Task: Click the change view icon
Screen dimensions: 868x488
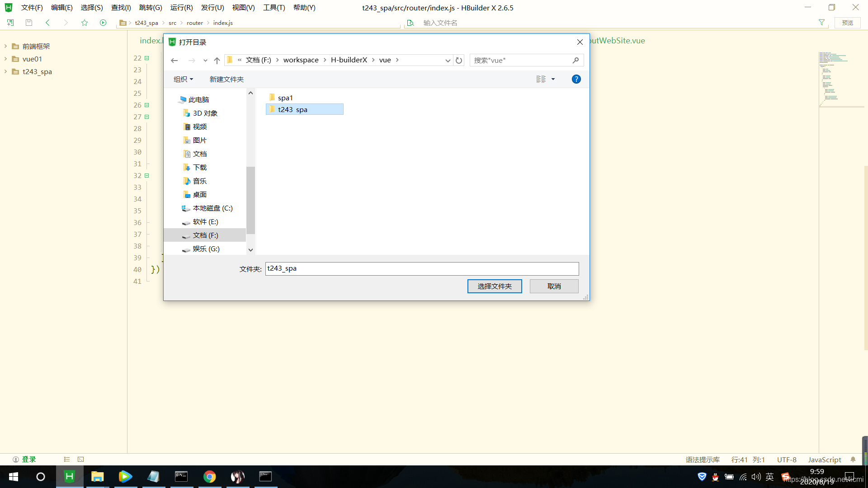Action: (541, 79)
